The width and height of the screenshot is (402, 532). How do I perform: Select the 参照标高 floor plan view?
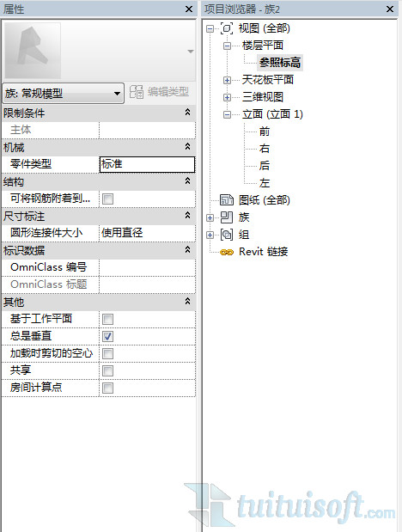(x=280, y=63)
